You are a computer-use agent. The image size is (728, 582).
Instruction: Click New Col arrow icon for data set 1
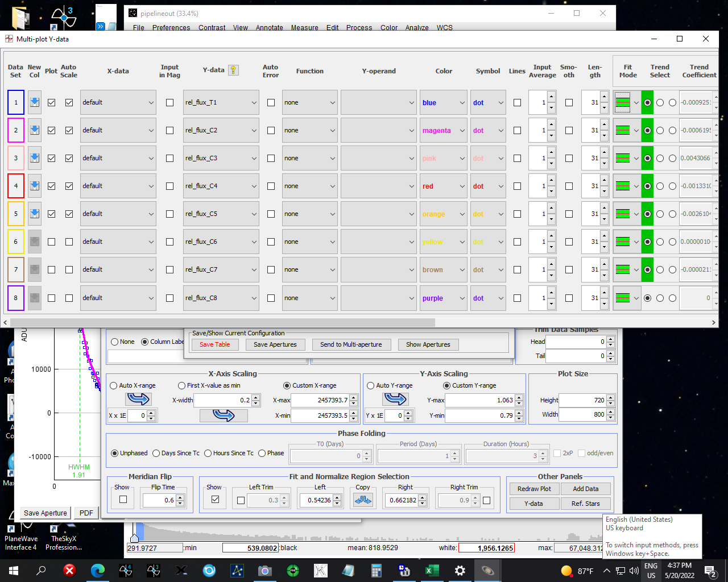pyautogui.click(x=35, y=102)
